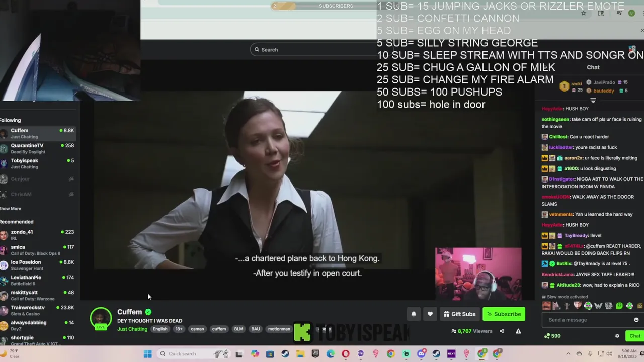Open the Windows Start menu
644x362 pixels.
click(147, 354)
